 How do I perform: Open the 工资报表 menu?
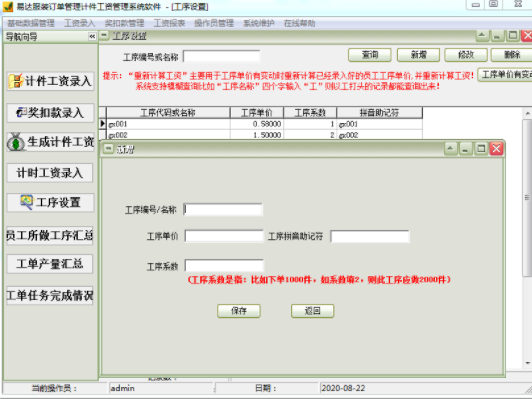pos(169,23)
